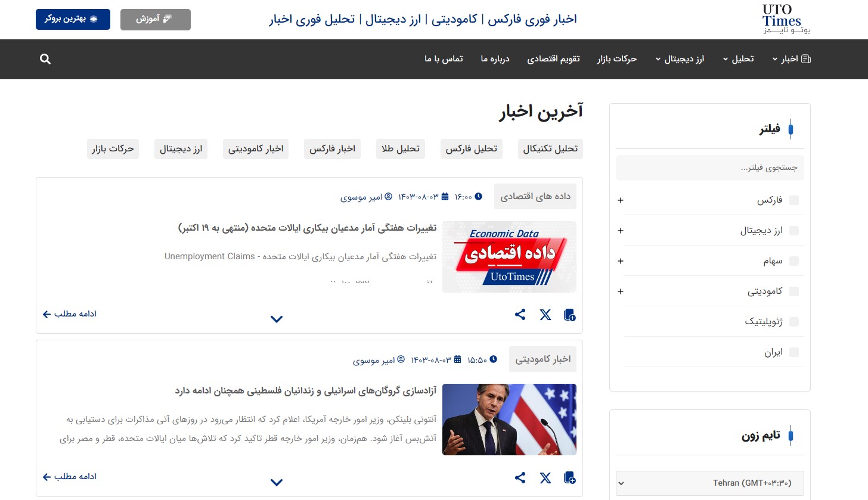The height and width of the screenshot is (500, 868).
Task: Post the Blinken article to X
Action: [x=545, y=477]
